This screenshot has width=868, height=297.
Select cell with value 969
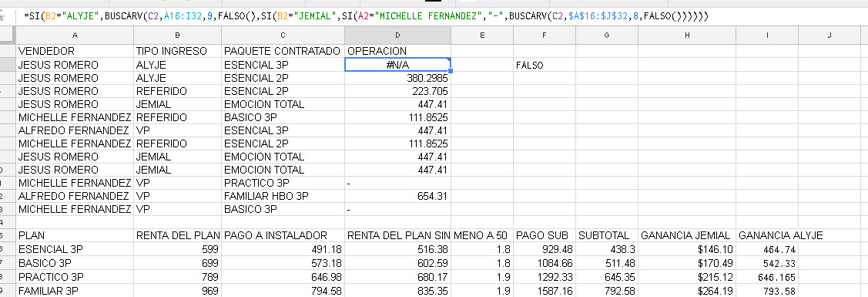point(178,290)
